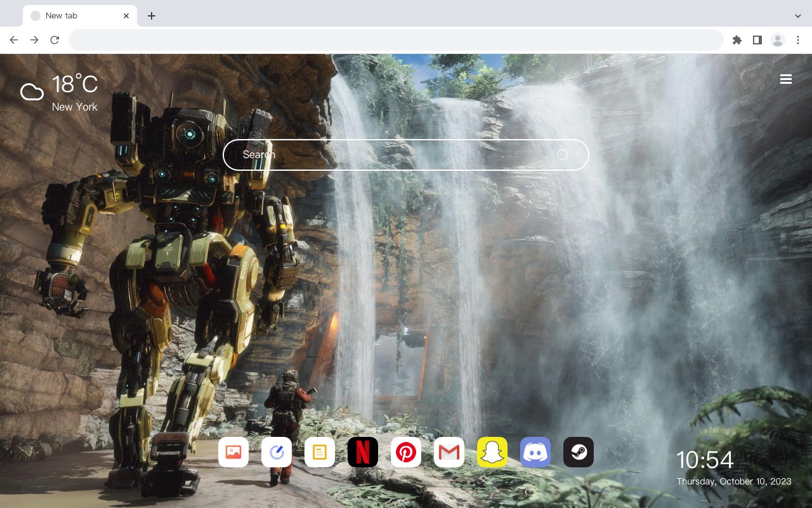Launch the Netflix shortcut
This screenshot has height=508, width=812.
pos(363,452)
